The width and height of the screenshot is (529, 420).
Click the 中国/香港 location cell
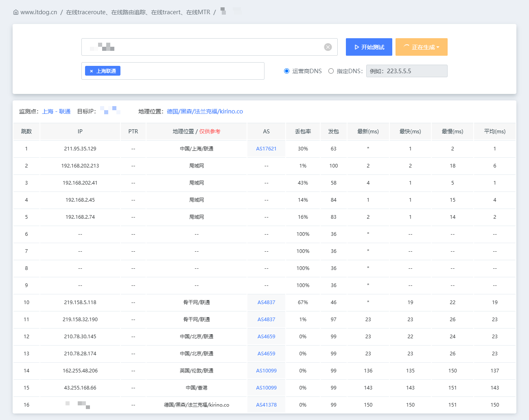(x=197, y=388)
